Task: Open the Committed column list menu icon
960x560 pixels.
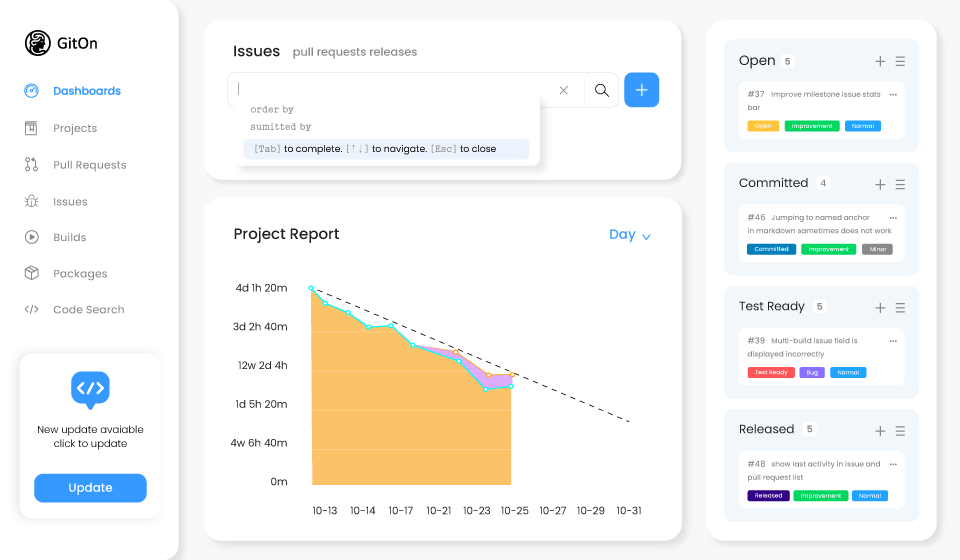Action: pyautogui.click(x=900, y=185)
